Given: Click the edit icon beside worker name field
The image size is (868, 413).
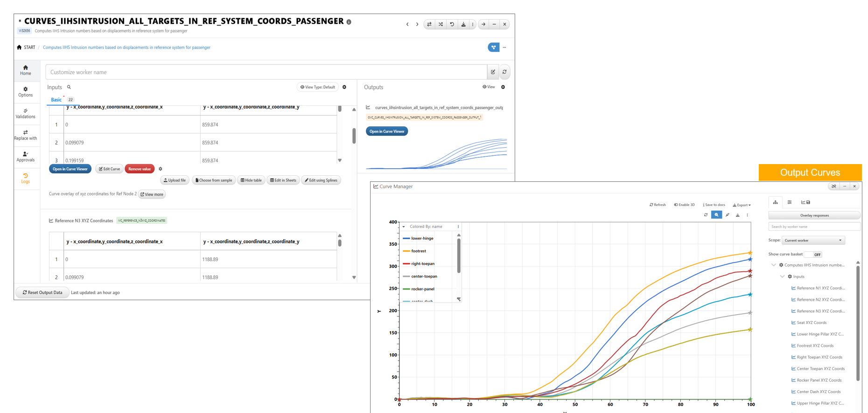Looking at the screenshot, I should pyautogui.click(x=493, y=72).
